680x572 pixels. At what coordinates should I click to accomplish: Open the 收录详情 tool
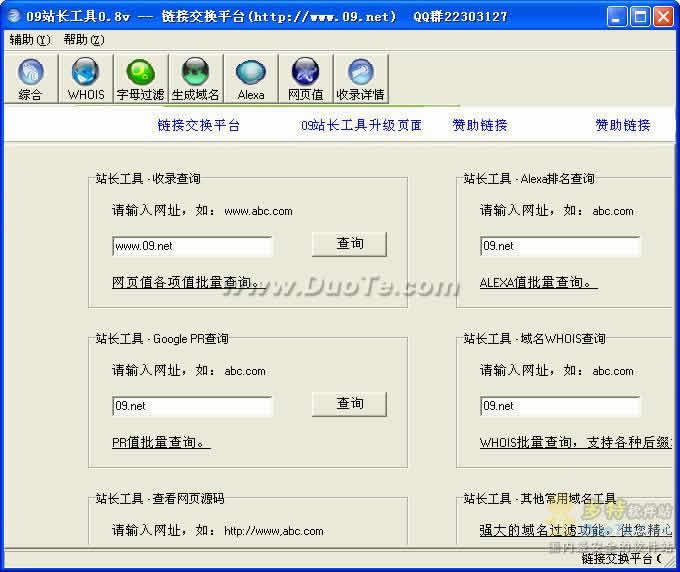click(x=361, y=79)
